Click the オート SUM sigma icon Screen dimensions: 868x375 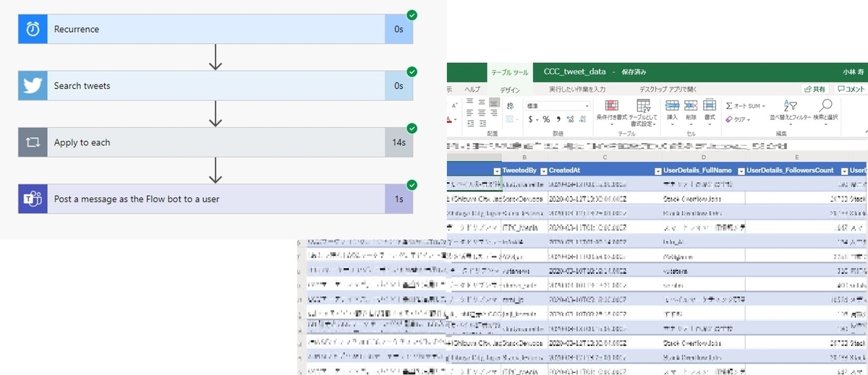click(x=729, y=106)
